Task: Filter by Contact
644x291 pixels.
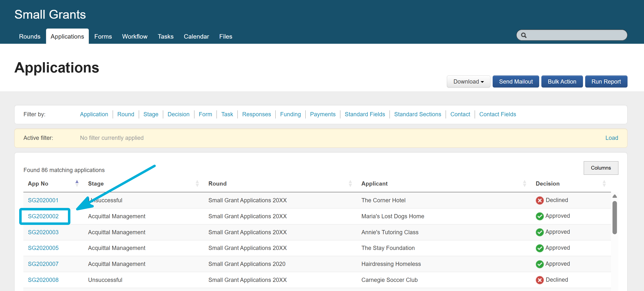Action: click(460, 114)
